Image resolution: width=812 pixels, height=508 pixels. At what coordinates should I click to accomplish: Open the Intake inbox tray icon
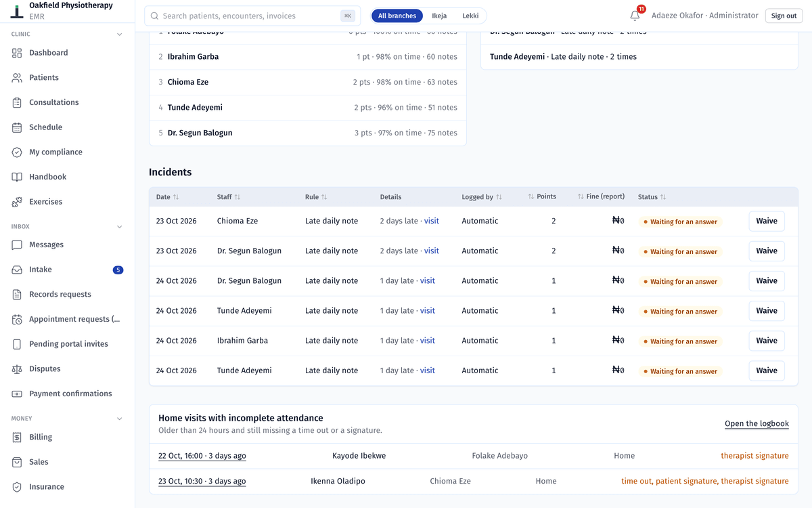pos(17,270)
